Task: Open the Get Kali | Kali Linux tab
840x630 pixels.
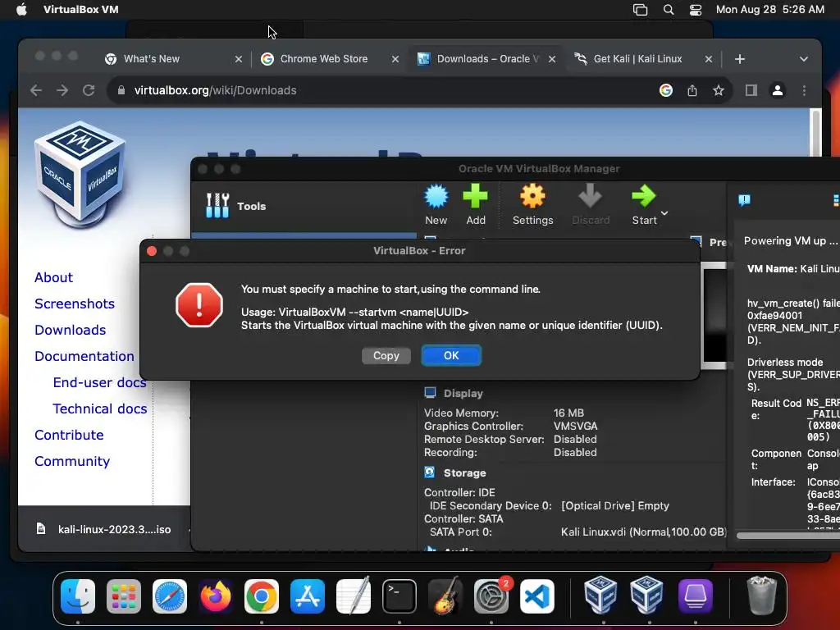Action: (x=637, y=59)
